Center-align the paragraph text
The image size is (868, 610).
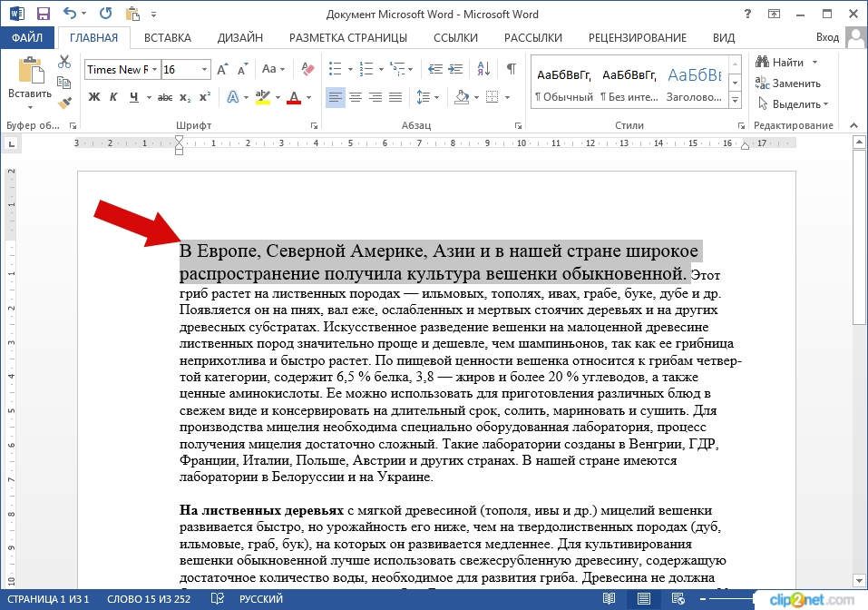point(355,97)
